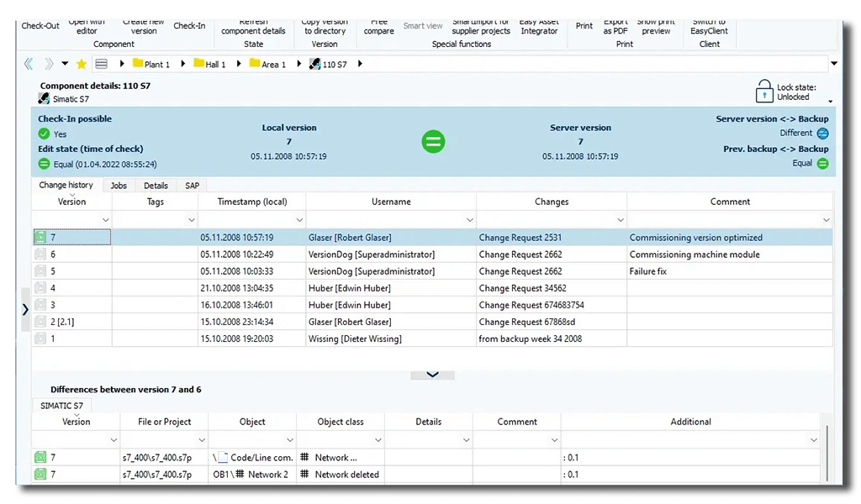Click the green Check-In possible checkmark icon

point(44,134)
